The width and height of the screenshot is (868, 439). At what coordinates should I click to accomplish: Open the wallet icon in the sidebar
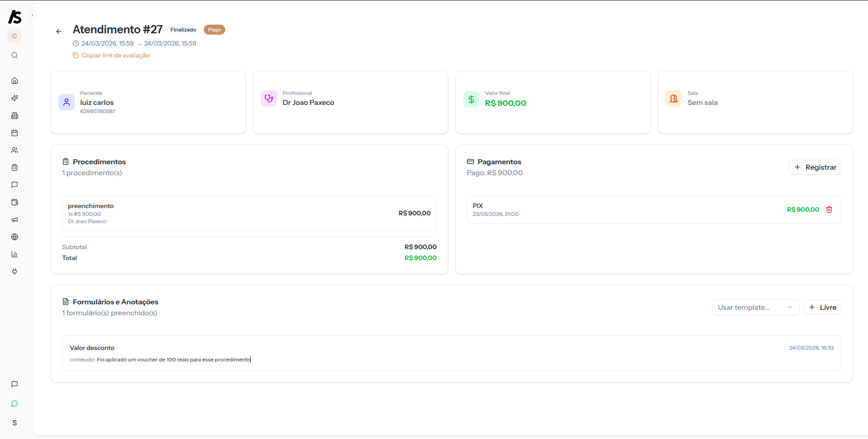[x=15, y=202]
